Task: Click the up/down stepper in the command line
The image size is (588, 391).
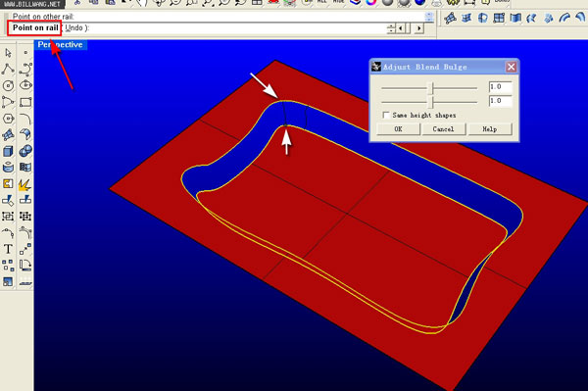Action: coord(391,28)
